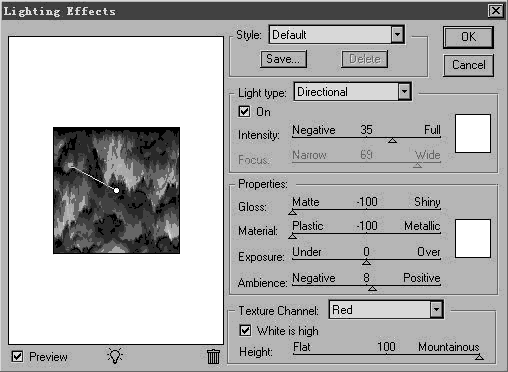Viewport: 508px width, 372px height.
Task: Click the Save... style button
Action: 283,59
